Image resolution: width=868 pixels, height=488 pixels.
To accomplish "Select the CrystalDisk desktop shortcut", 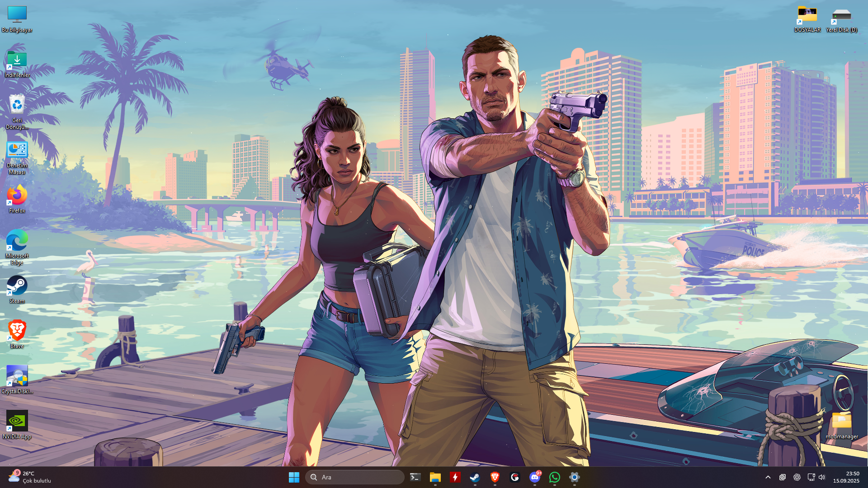I will (x=17, y=380).
